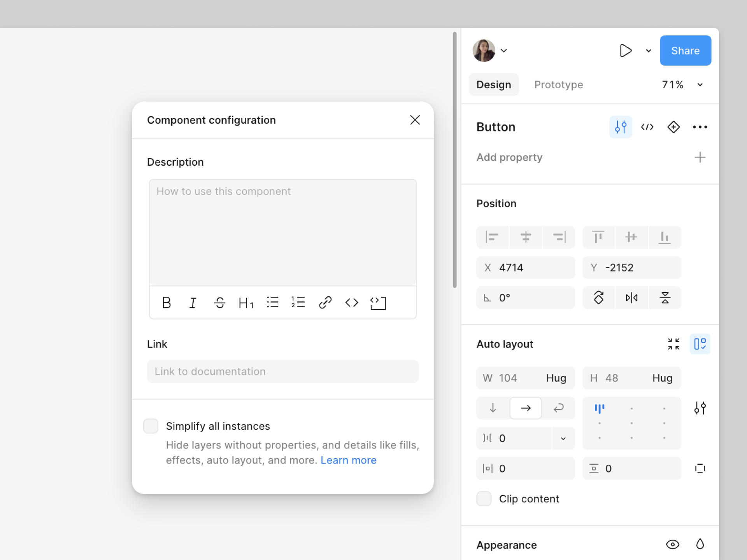Enable Simplify all instances checkbox
Screen dimensions: 747x560
point(151,426)
